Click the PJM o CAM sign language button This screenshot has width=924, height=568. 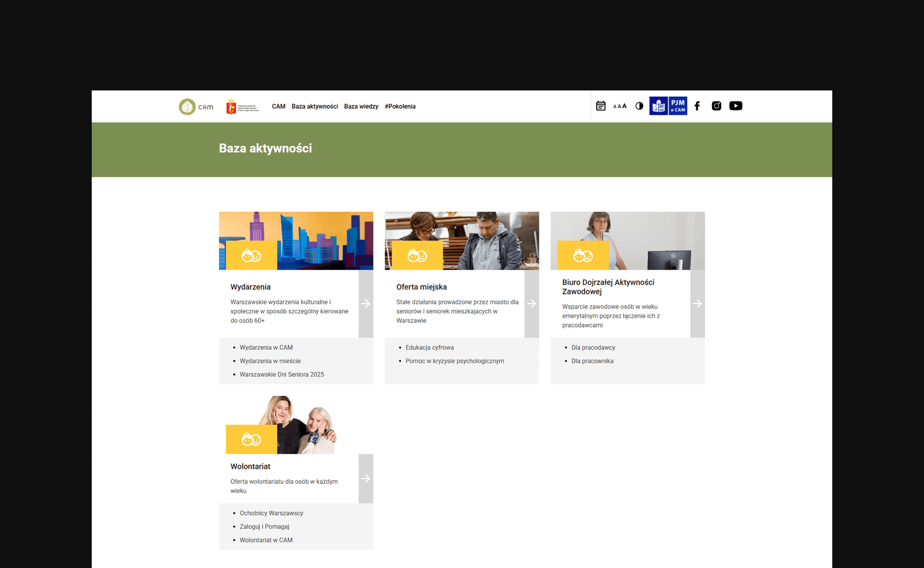tap(678, 106)
